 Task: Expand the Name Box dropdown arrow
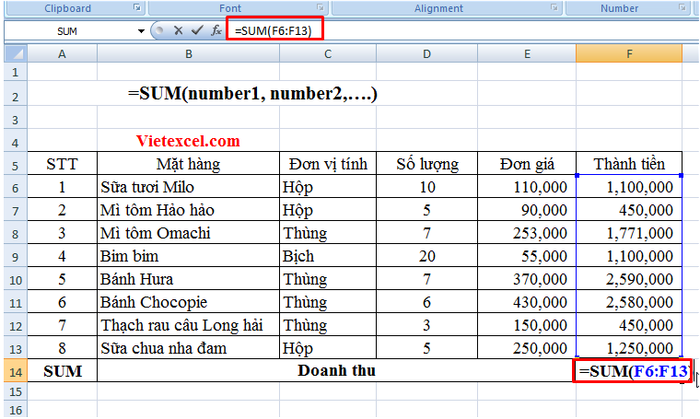click(x=141, y=31)
